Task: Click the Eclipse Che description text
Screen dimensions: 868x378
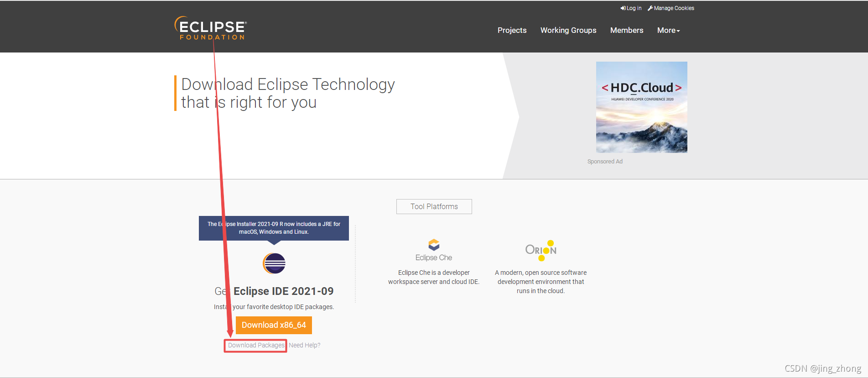Action: (x=434, y=277)
